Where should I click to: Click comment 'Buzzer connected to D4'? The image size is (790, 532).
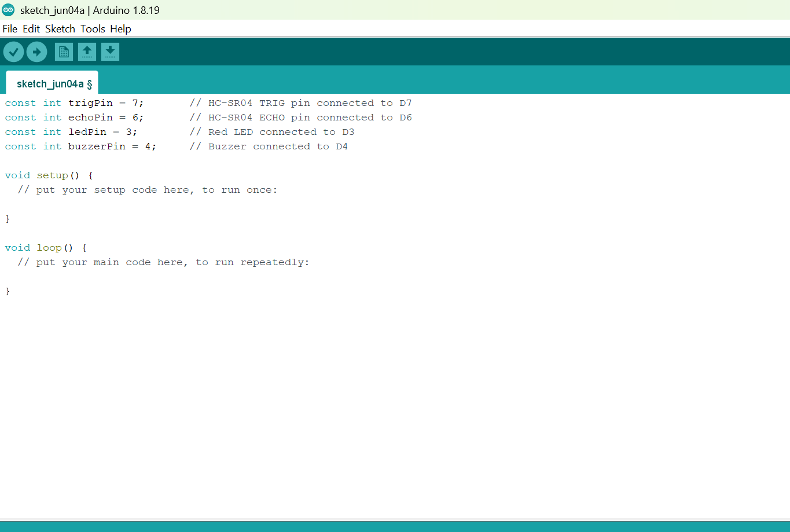[269, 146]
